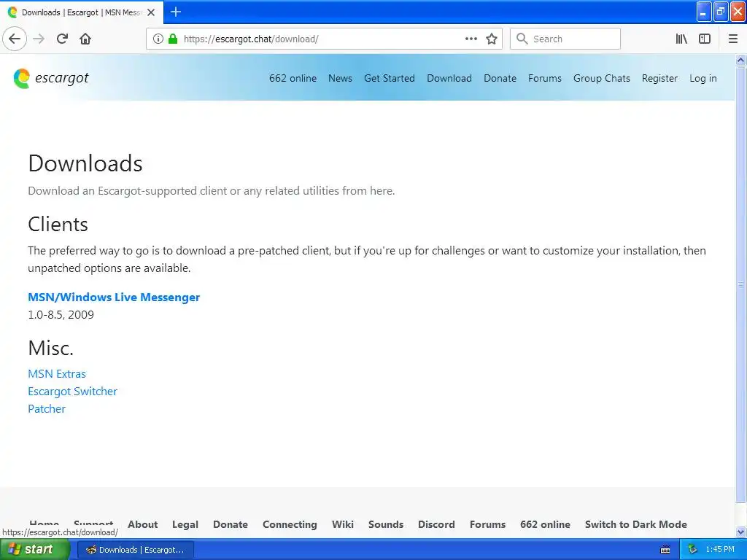Click the green secure connection padlock
Image resolution: width=747 pixels, height=560 pixels.
173,39
